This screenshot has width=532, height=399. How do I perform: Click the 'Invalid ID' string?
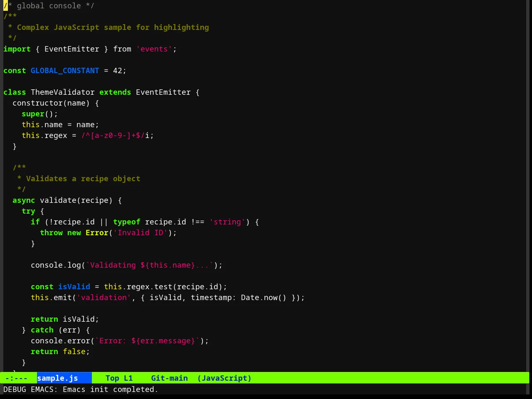pos(140,233)
